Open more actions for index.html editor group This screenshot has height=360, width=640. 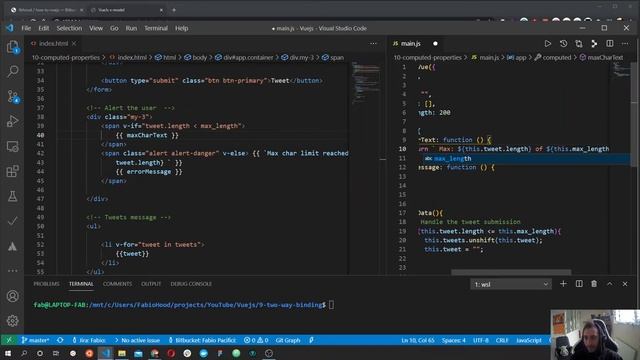click(x=373, y=44)
